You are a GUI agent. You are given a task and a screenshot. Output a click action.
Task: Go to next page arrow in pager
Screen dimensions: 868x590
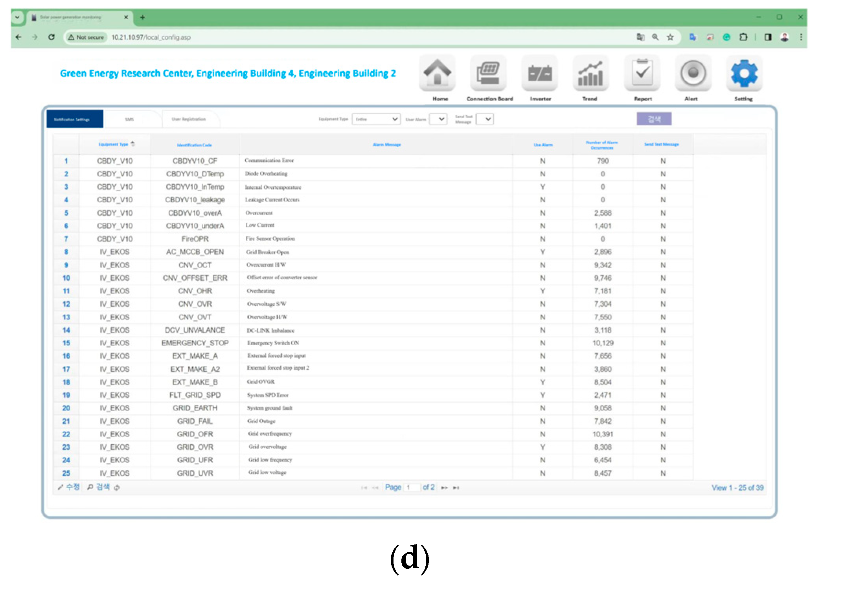(444, 487)
